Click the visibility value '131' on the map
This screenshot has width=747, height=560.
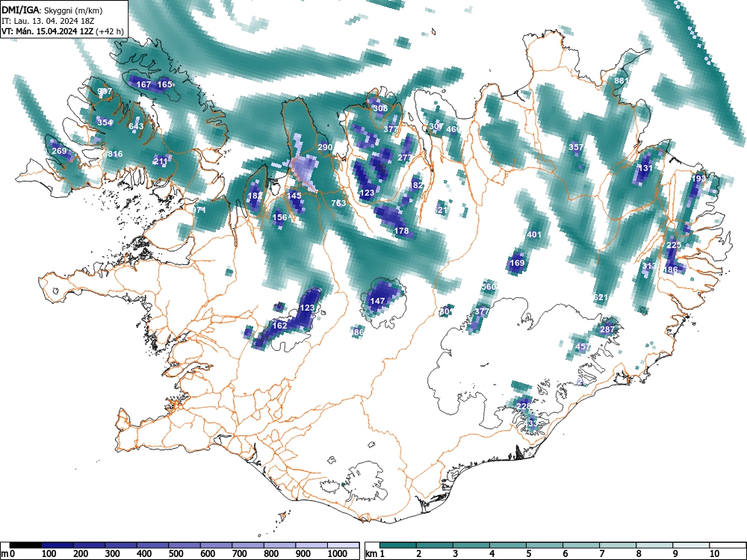(x=645, y=167)
